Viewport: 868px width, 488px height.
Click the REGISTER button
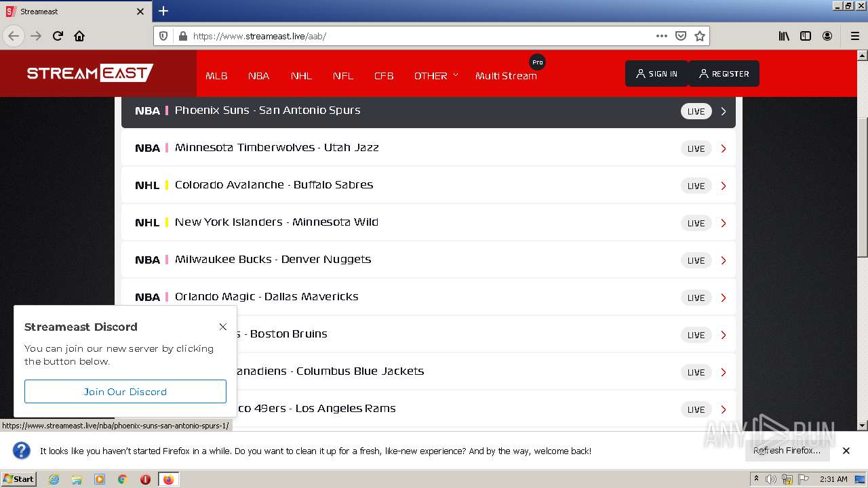pyautogui.click(x=724, y=74)
